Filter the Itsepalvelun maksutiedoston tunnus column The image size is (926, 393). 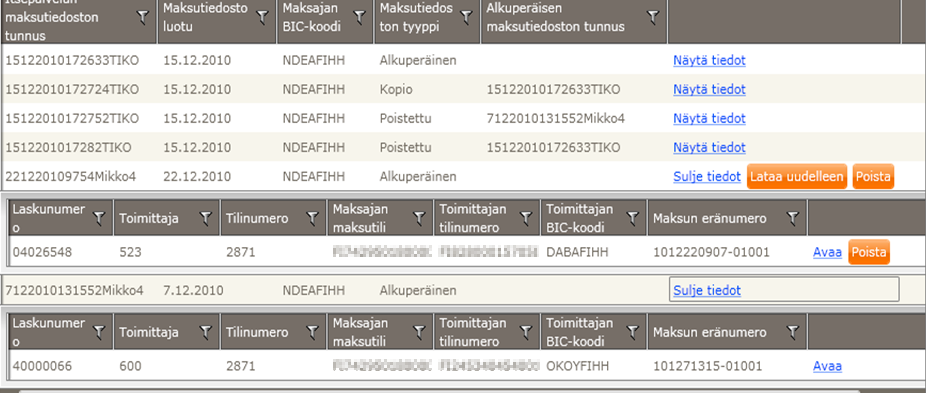coord(143,18)
